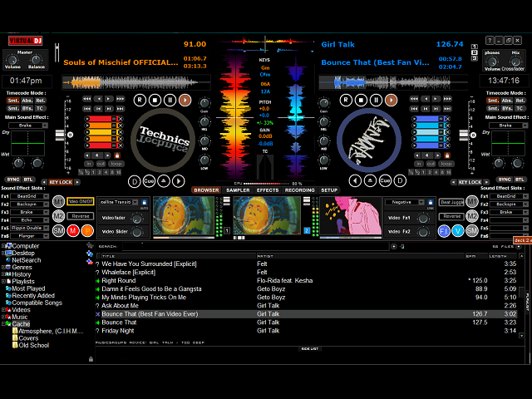Toggle the left deck loop lock icon

point(116,155)
